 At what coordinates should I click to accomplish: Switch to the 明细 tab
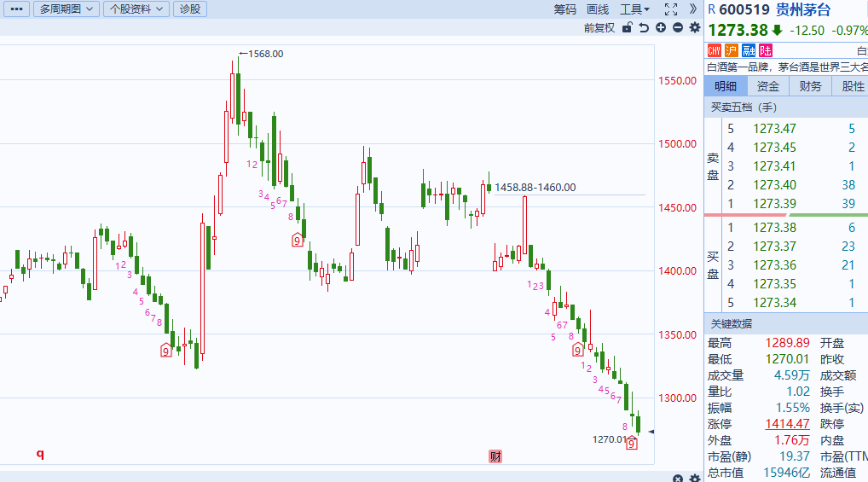725,86
